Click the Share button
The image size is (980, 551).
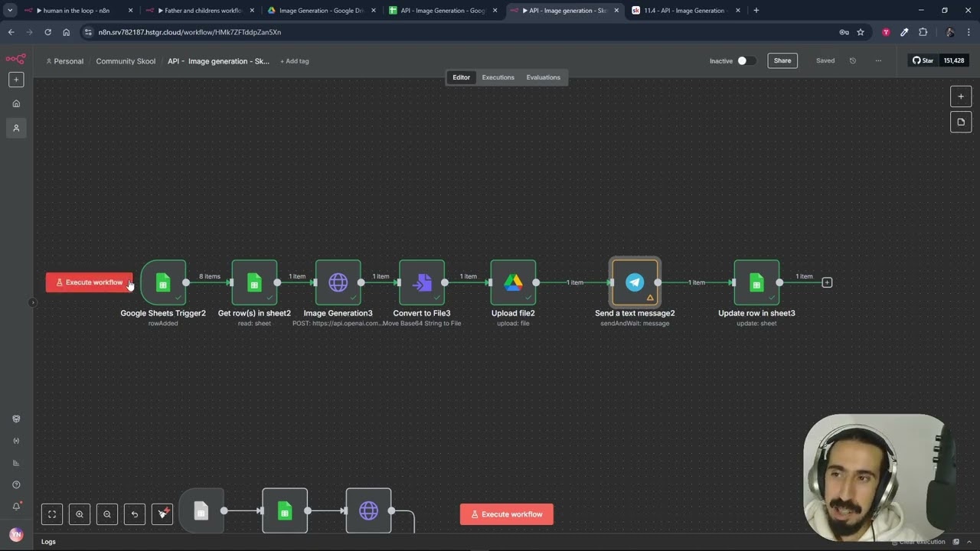[782, 60]
